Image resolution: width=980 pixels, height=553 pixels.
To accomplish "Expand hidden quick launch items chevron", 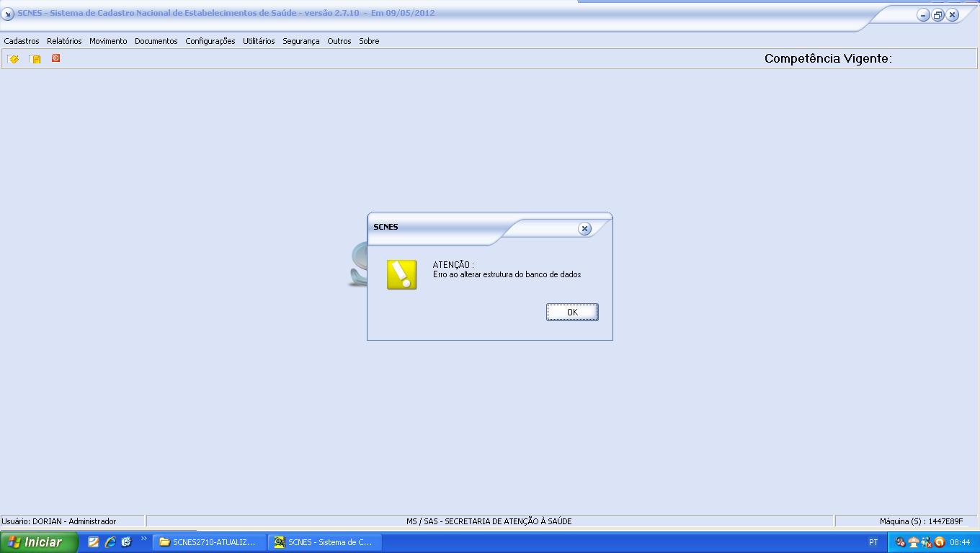I will 143,539.
